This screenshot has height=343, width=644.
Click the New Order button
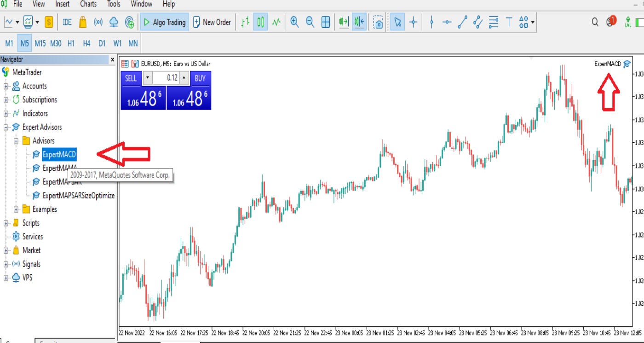click(x=212, y=22)
